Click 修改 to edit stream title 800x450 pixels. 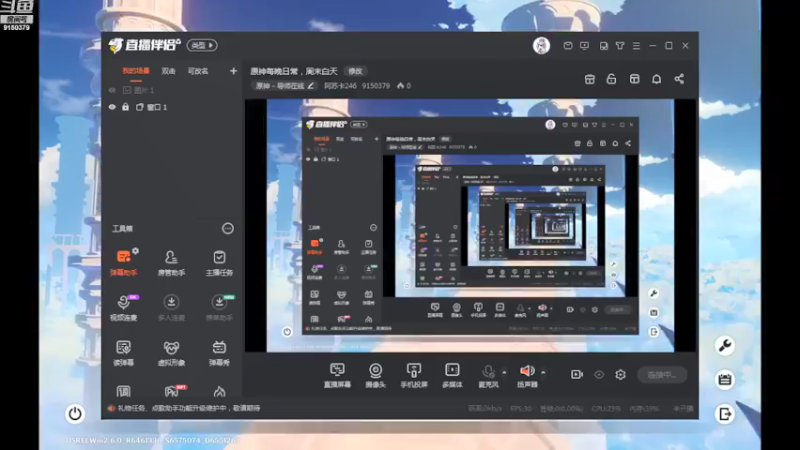(x=355, y=71)
